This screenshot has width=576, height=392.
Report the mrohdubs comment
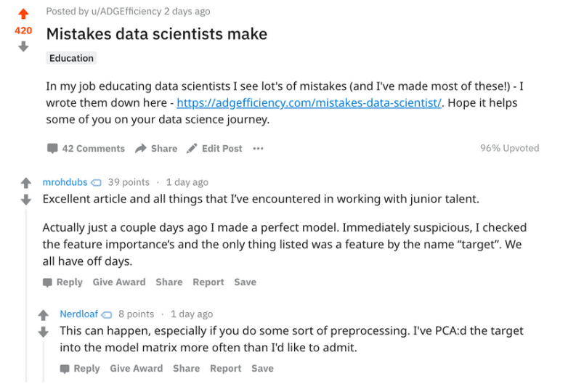pos(208,282)
